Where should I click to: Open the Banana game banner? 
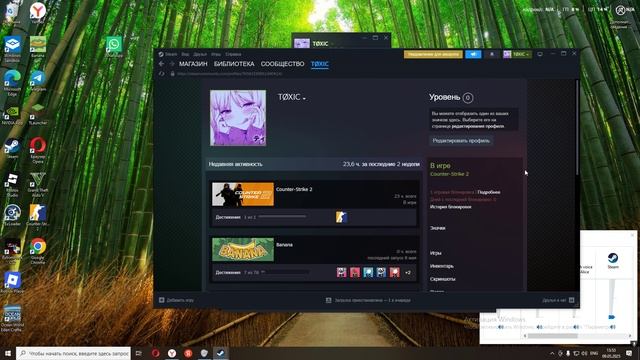tap(243, 249)
